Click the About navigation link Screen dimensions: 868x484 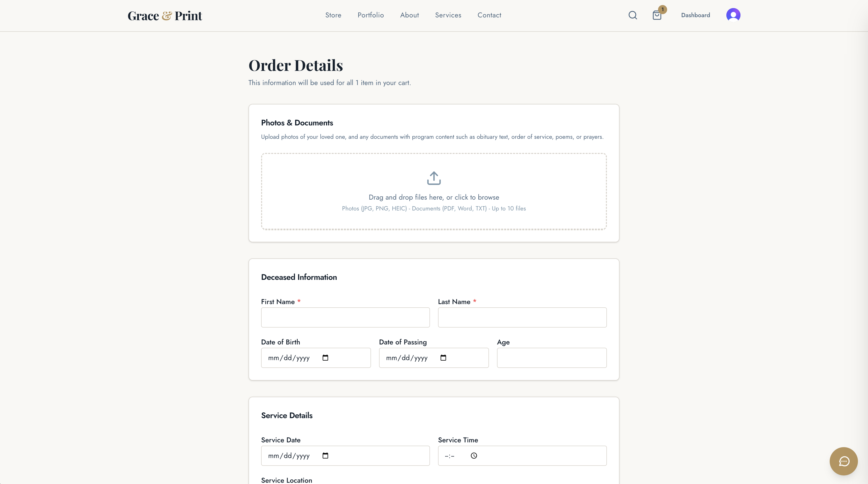(409, 15)
